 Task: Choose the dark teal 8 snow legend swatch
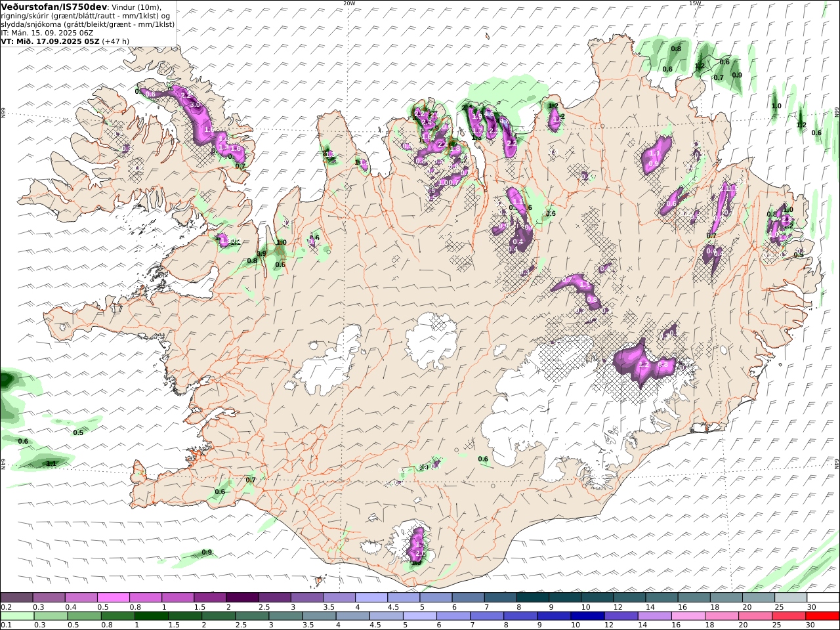(532, 597)
